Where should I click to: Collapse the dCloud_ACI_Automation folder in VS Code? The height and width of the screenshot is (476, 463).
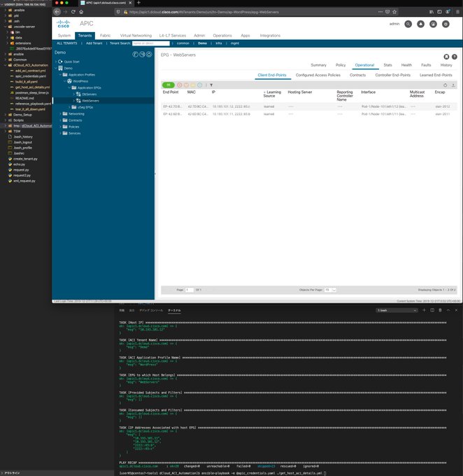pos(5,65)
